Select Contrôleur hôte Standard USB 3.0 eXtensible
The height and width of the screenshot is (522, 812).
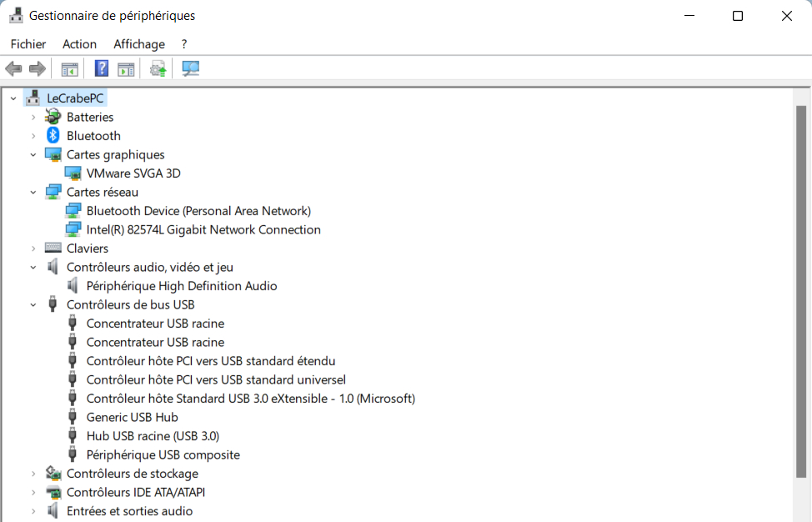(x=251, y=399)
